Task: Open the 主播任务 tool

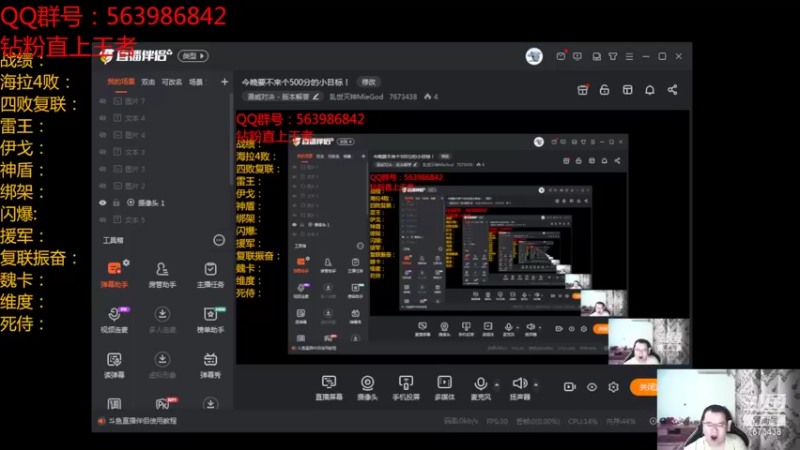Action: click(210, 274)
